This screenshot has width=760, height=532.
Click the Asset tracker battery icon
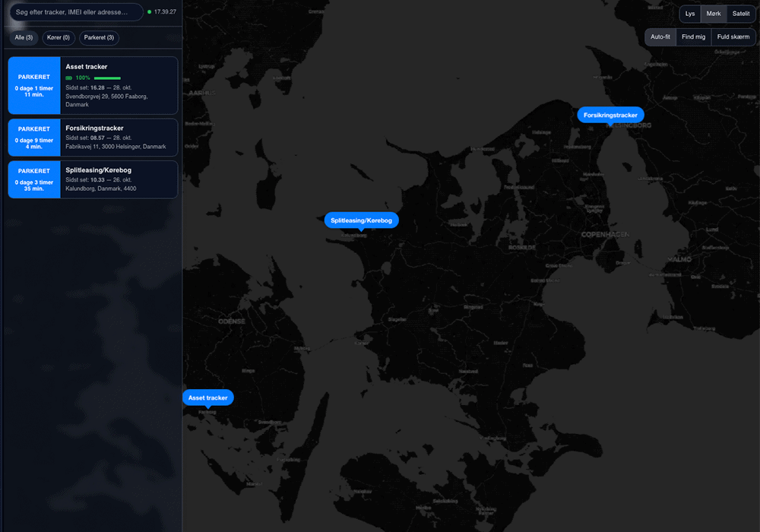pyautogui.click(x=69, y=78)
